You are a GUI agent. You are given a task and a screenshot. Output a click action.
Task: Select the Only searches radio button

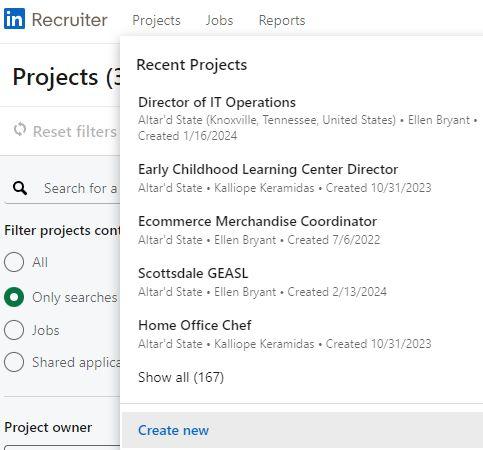tap(14, 297)
